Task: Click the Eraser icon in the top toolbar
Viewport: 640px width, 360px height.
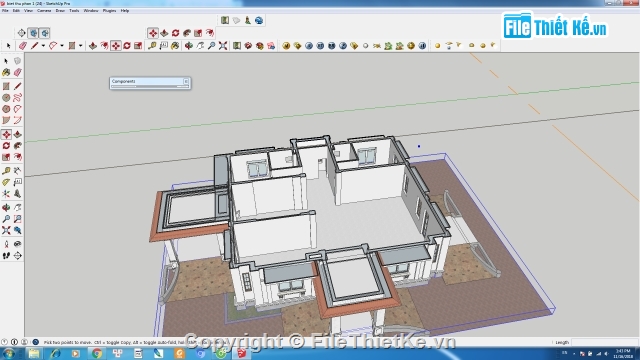Action: 23,46
